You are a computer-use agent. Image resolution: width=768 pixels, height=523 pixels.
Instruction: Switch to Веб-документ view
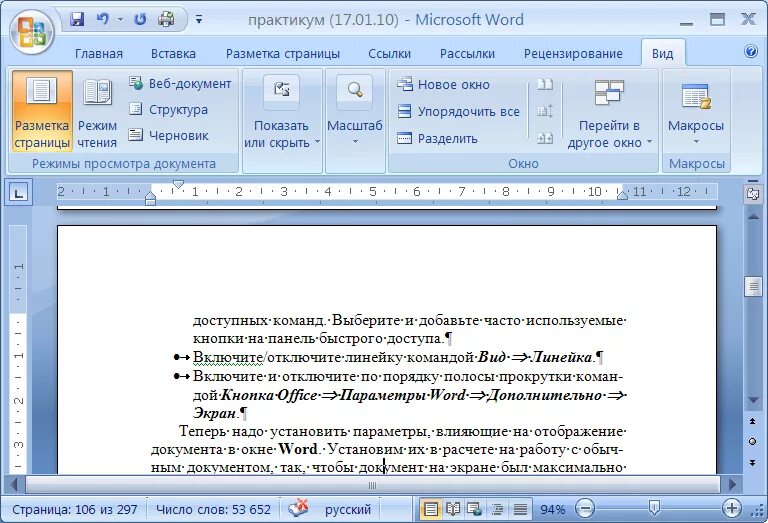(x=180, y=84)
